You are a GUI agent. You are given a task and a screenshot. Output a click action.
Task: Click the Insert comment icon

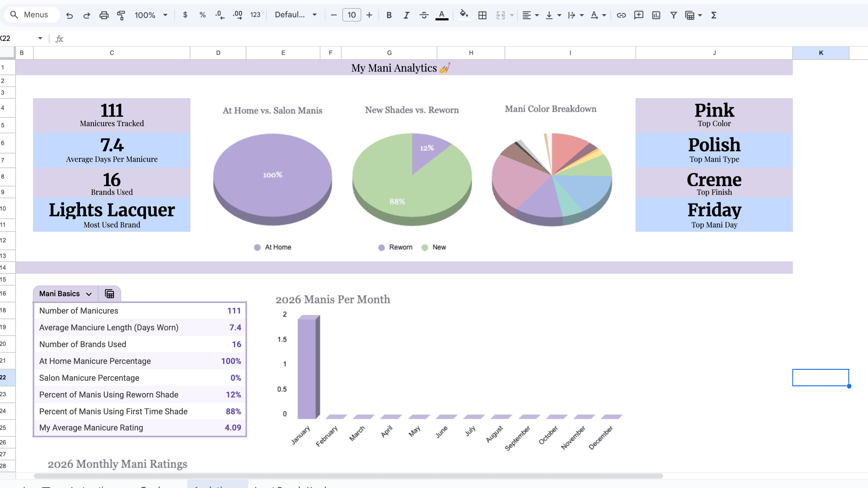point(638,15)
